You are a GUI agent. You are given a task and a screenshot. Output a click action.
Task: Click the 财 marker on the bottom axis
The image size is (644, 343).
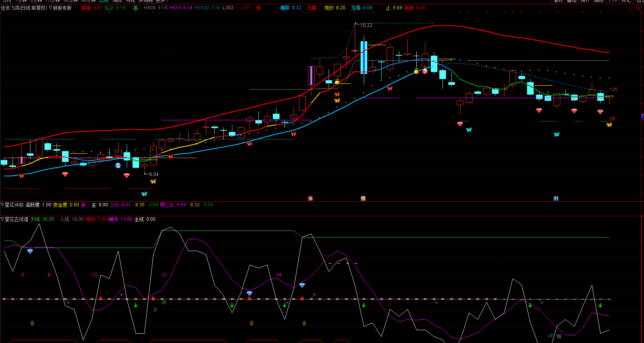coord(556,199)
